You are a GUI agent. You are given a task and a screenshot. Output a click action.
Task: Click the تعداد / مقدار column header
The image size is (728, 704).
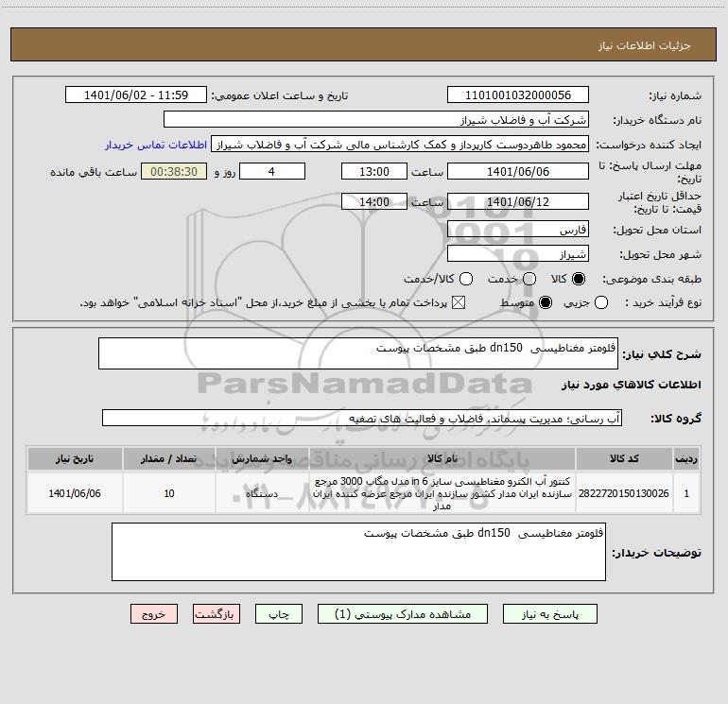coord(169,458)
